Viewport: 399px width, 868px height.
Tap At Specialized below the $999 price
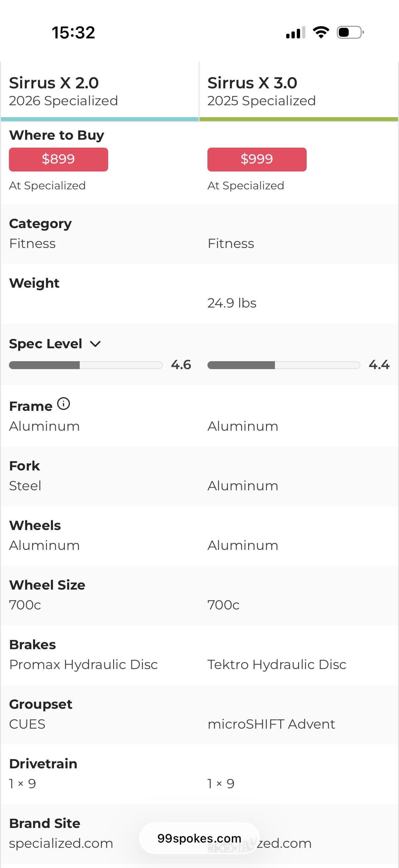tap(246, 186)
